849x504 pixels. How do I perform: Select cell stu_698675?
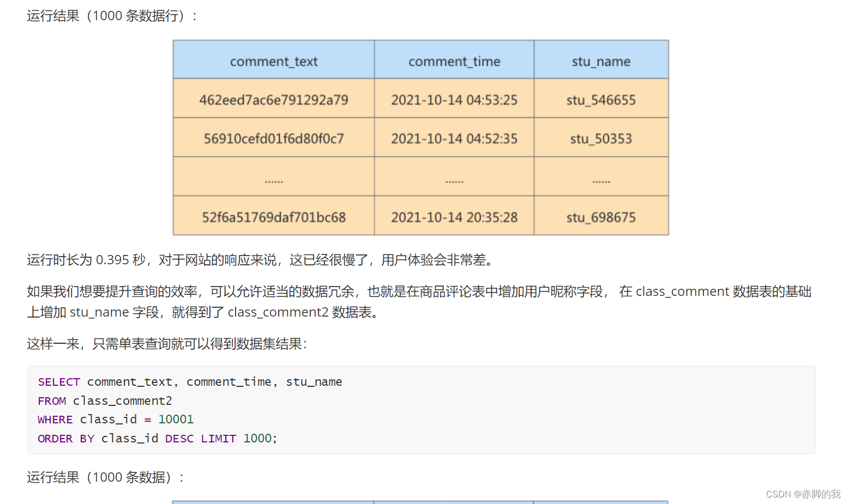(601, 216)
